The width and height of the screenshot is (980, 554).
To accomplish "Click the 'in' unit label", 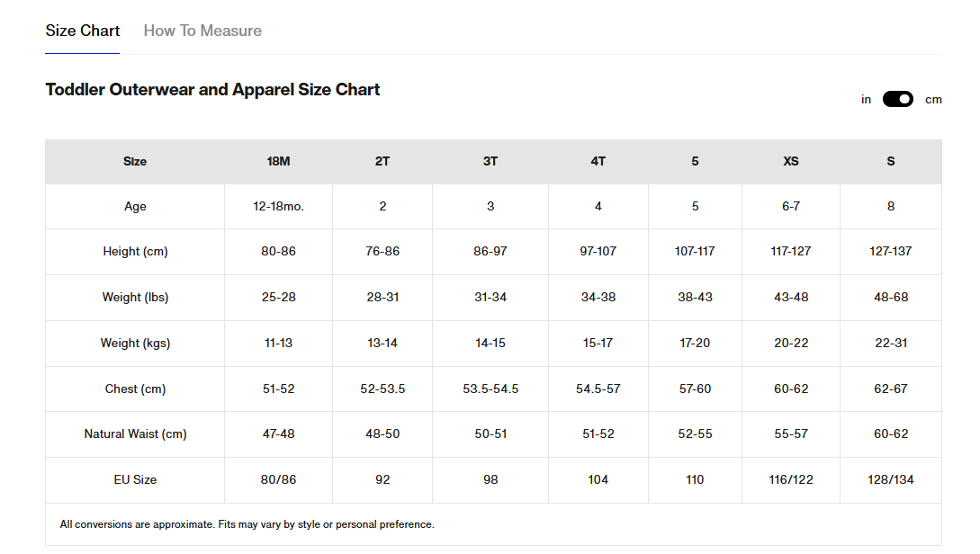I will 866,100.
